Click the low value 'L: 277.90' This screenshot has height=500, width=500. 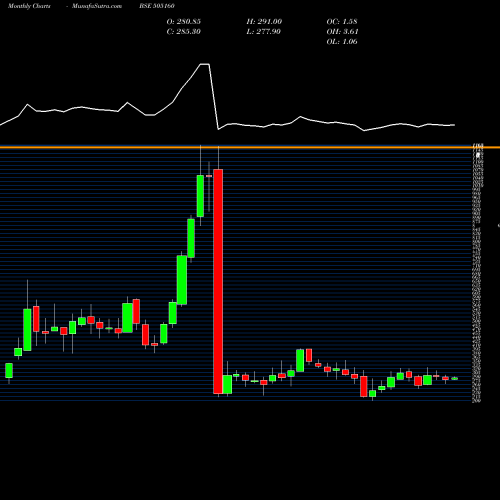(264, 31)
